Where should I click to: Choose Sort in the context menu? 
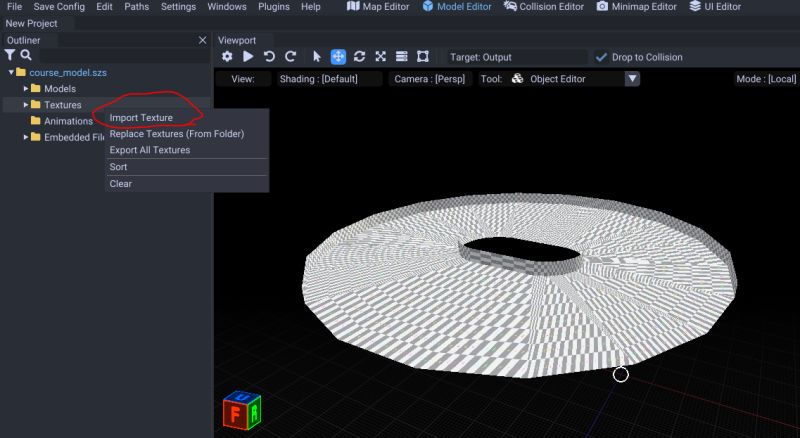tap(118, 167)
